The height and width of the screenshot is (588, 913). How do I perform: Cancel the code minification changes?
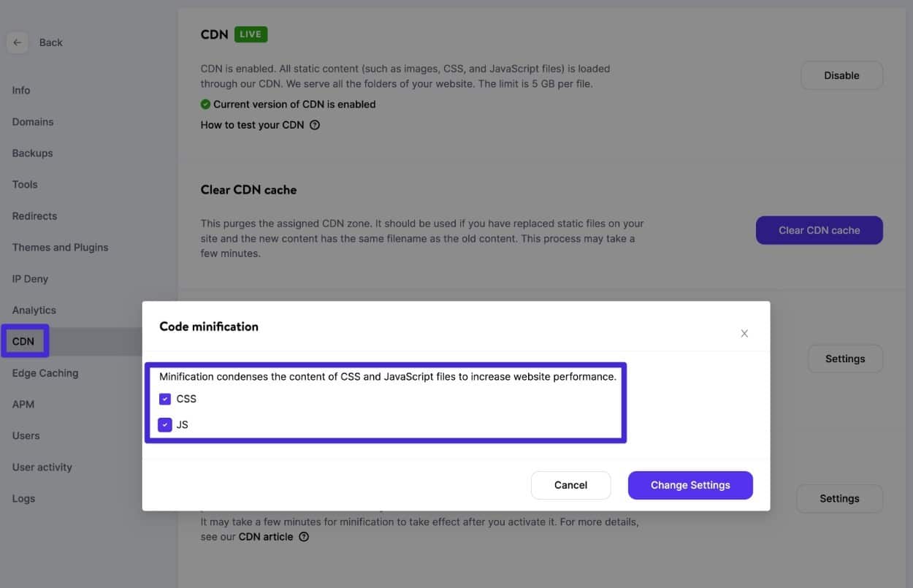point(570,484)
